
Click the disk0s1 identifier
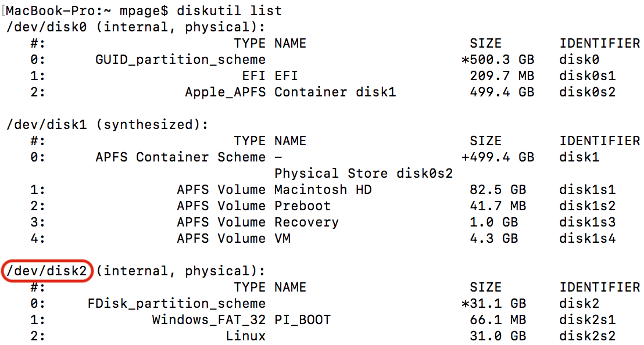587,76
